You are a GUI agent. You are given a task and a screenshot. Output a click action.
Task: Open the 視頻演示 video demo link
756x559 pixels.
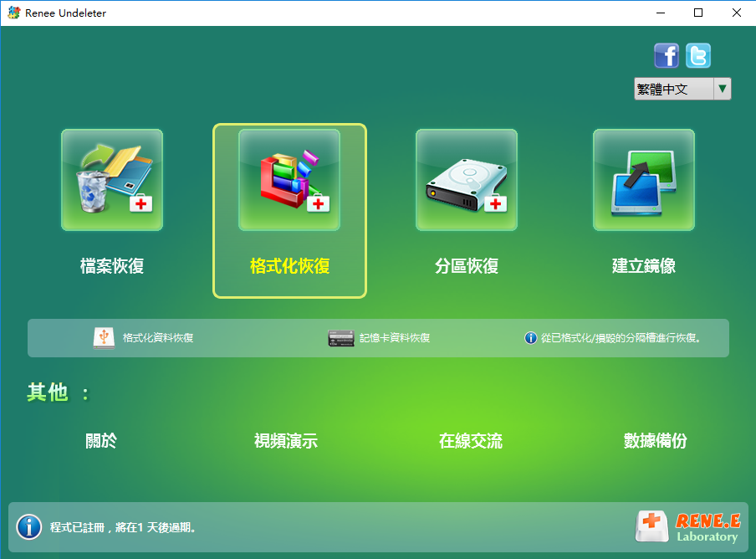point(286,440)
